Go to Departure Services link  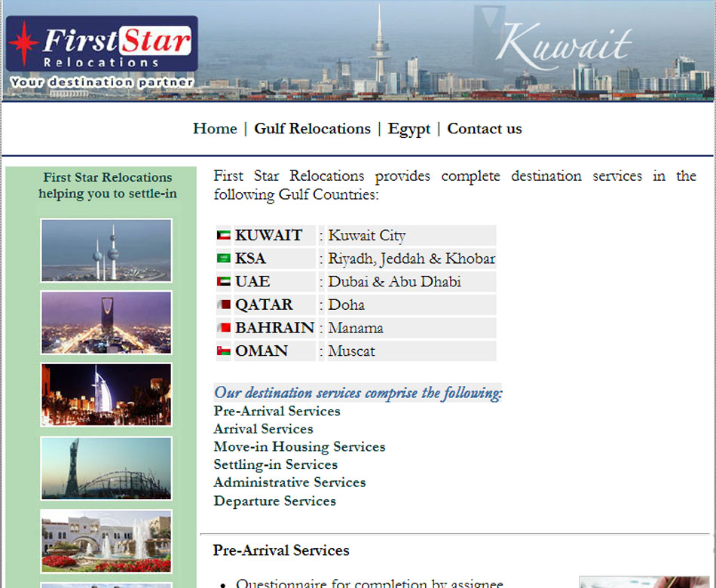[x=275, y=501]
